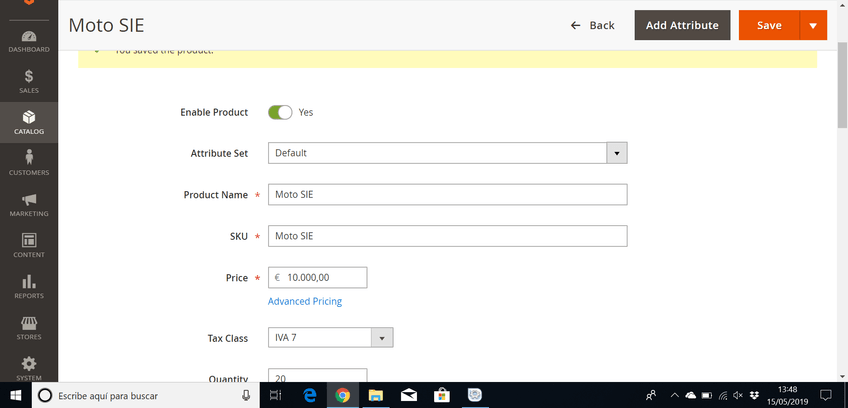Open the Customers person icon
This screenshot has width=848, height=408.
(x=29, y=161)
